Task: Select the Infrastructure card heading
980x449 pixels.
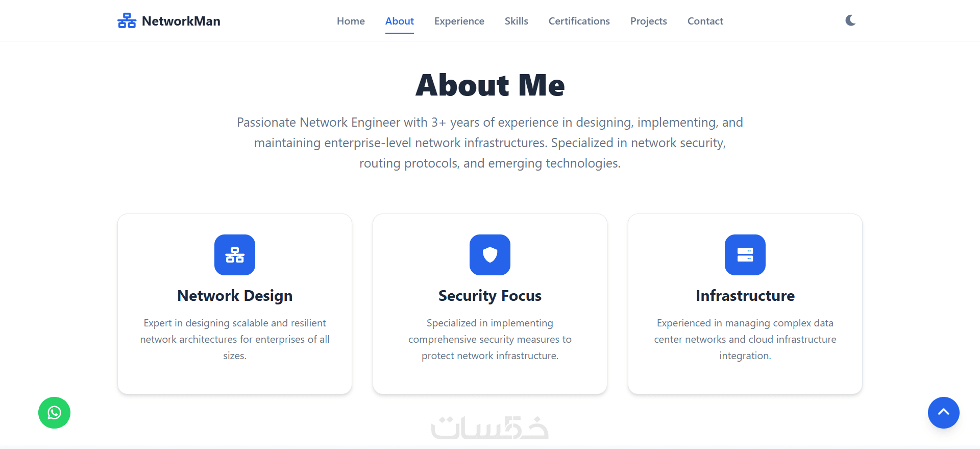Action: pos(745,296)
